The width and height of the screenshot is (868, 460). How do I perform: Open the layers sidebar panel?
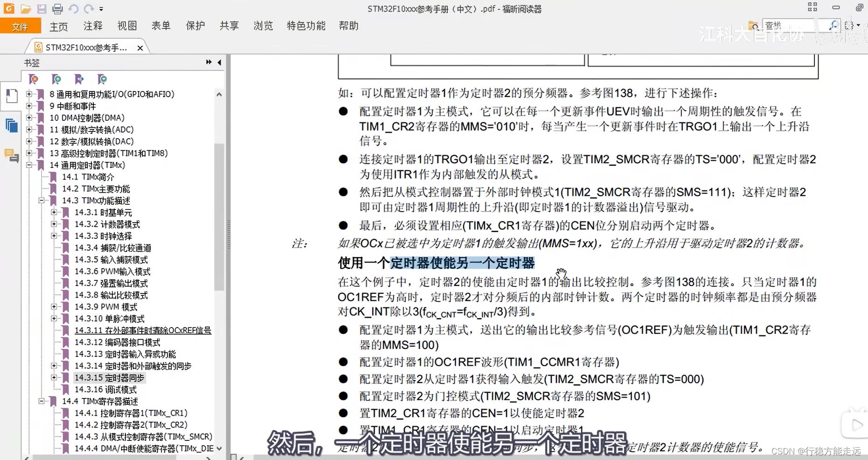pyautogui.click(x=11, y=125)
